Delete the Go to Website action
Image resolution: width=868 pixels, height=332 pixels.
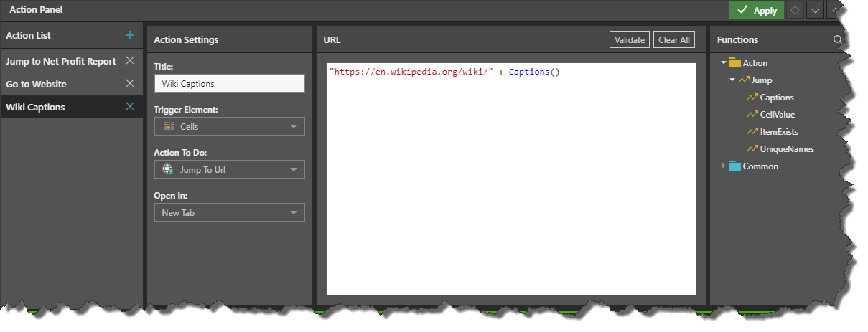(x=130, y=84)
